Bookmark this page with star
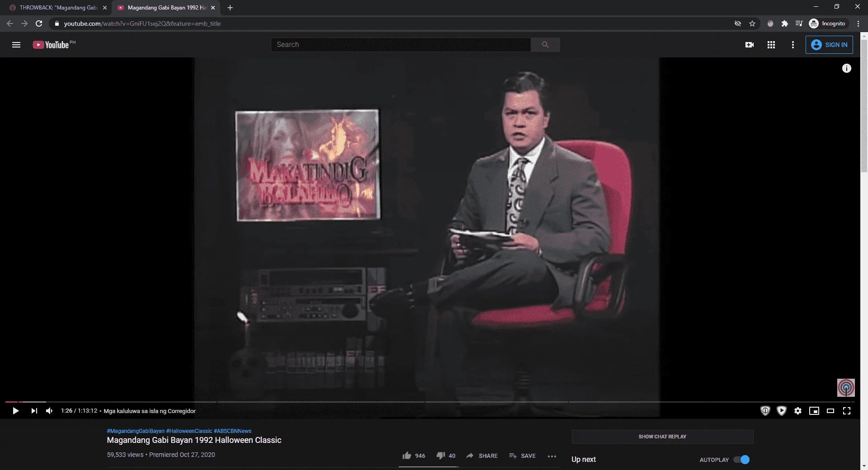 click(752, 23)
